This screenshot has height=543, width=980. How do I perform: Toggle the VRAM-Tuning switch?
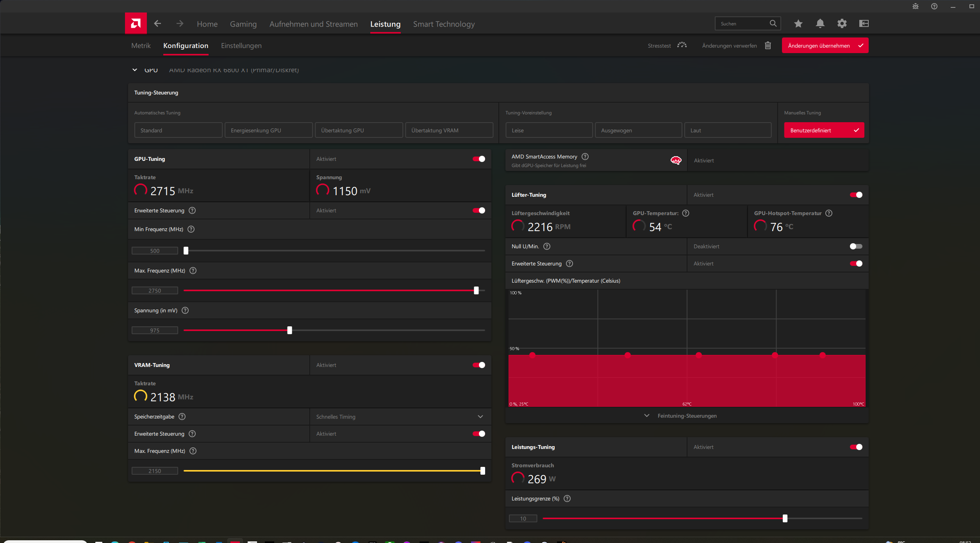[479, 365]
